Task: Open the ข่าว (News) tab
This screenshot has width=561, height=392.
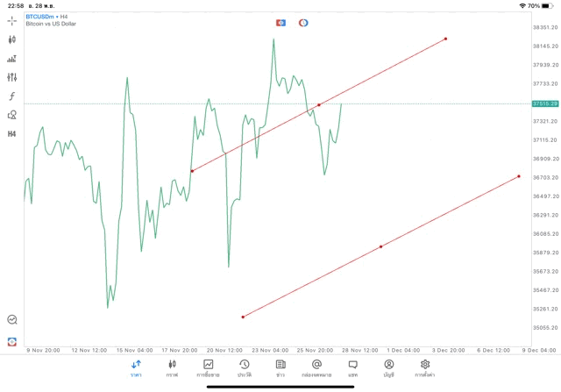Action: pyautogui.click(x=280, y=367)
